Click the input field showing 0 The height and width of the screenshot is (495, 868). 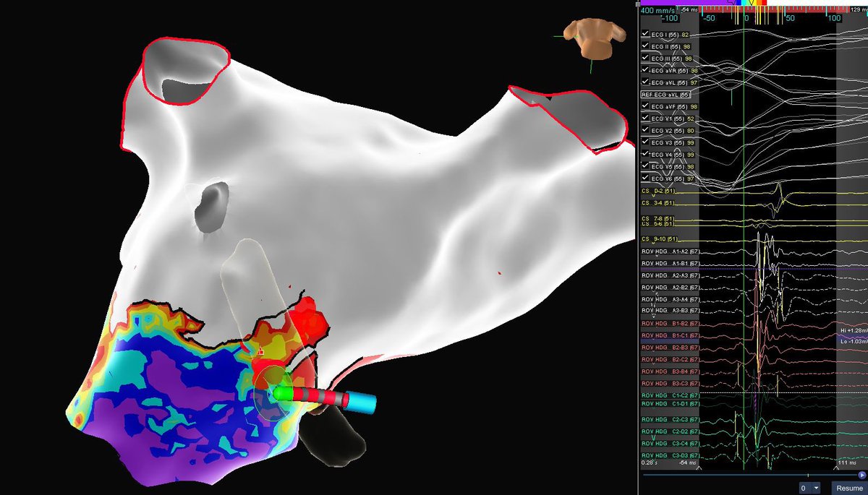[805, 488]
